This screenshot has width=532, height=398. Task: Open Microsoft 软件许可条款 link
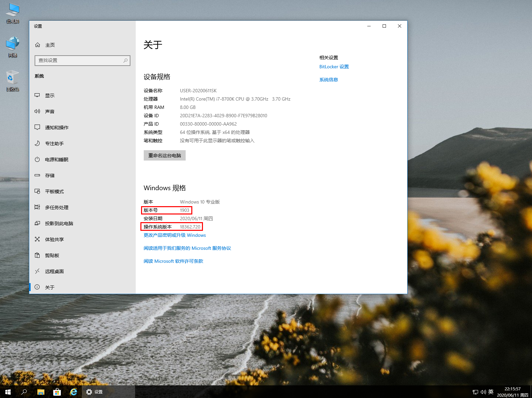(173, 261)
